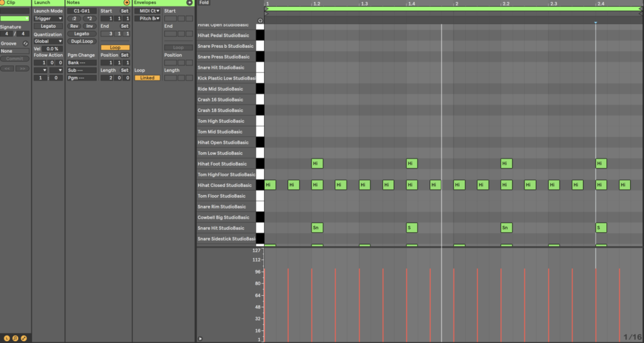Click the Clip activator circle icon
The width and height of the screenshot is (644, 343).
[x=3, y=3]
